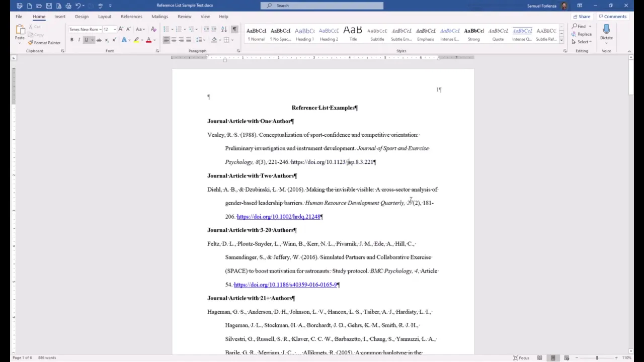The image size is (644, 362).
Task: Align paragraph text right
Action: [x=181, y=40]
